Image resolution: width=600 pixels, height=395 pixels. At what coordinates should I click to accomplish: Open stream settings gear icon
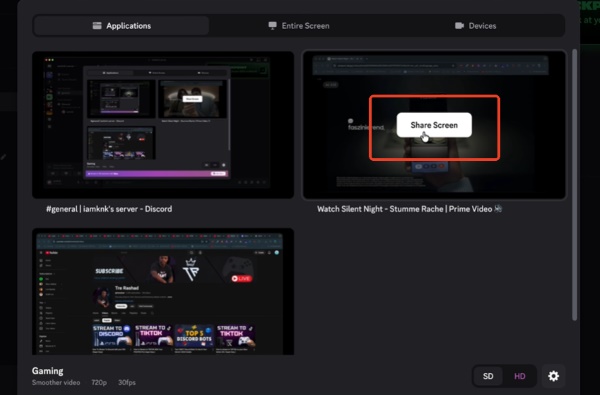click(x=553, y=376)
